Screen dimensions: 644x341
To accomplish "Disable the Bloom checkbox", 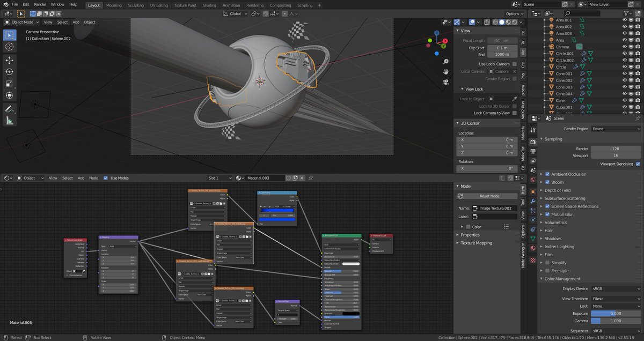I will 547,182.
